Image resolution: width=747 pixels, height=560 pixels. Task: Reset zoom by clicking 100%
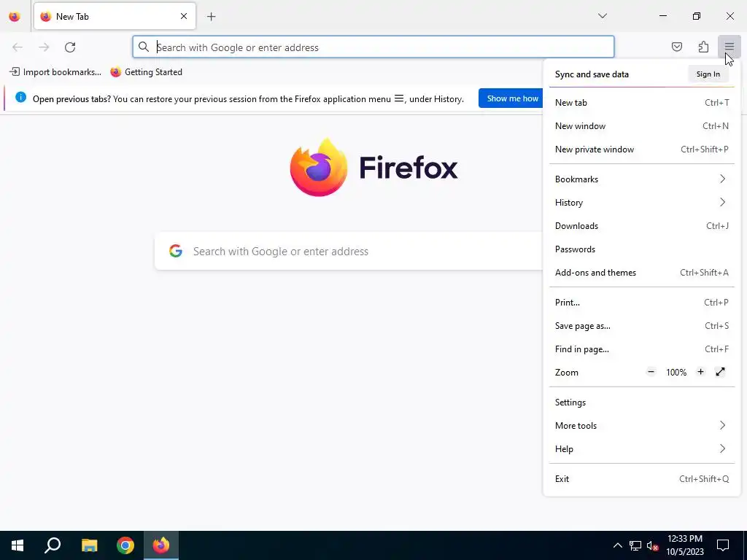point(676,373)
